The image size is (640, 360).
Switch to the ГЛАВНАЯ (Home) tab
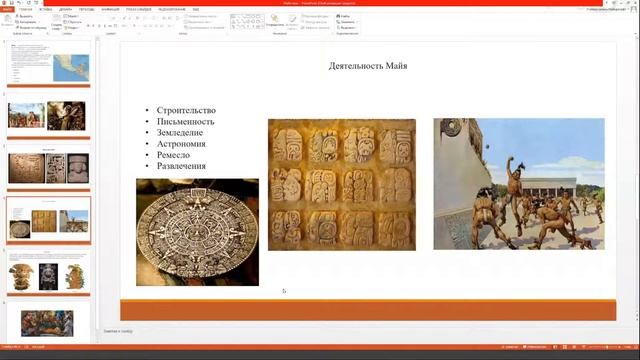(x=25, y=9)
